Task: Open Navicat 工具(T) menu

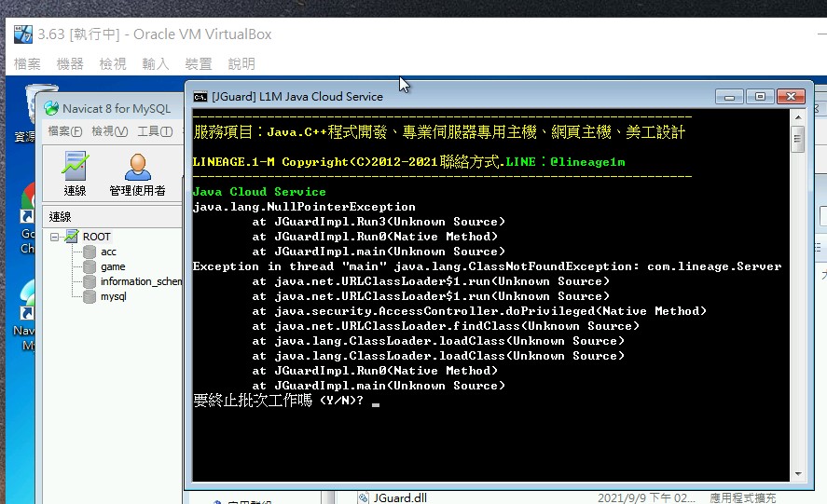Action: click(155, 131)
